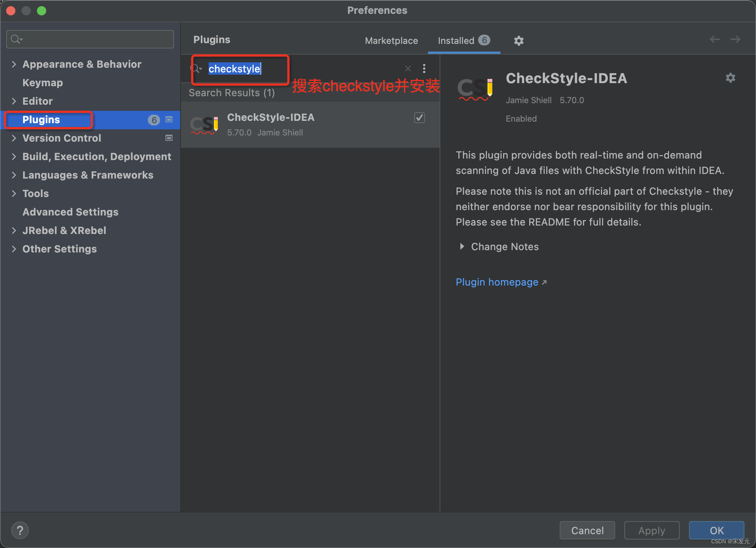Clear the checkstyle search with the X
Image resolution: width=756 pixels, height=548 pixels.
coord(408,68)
